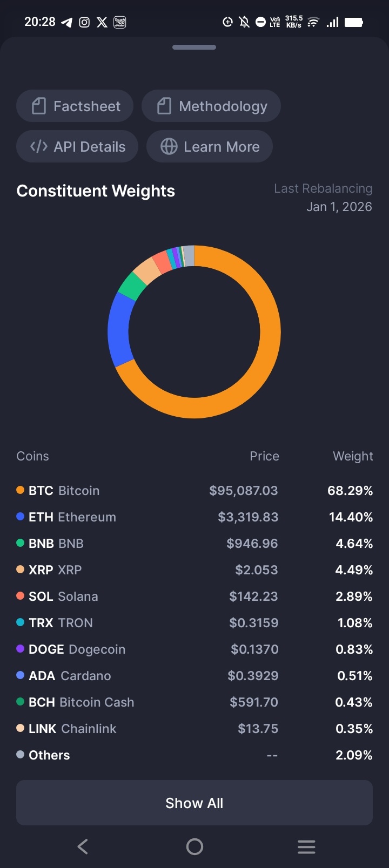
Task: Tap the recent apps menu icon
Action: pos(306,846)
